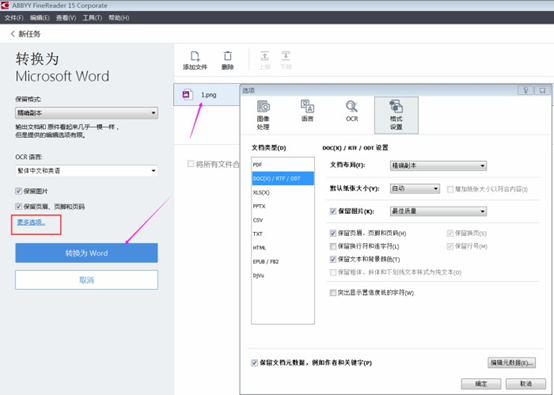Click the Add File (添加文件) toolbar icon
Screen dimensions: 554x395
[x=195, y=57]
